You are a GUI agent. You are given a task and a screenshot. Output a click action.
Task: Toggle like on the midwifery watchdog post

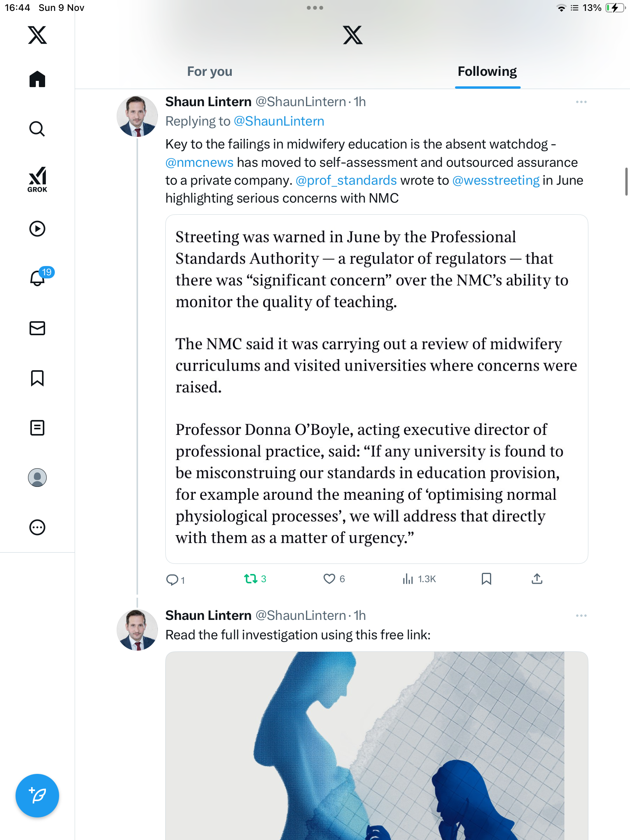pos(329,579)
